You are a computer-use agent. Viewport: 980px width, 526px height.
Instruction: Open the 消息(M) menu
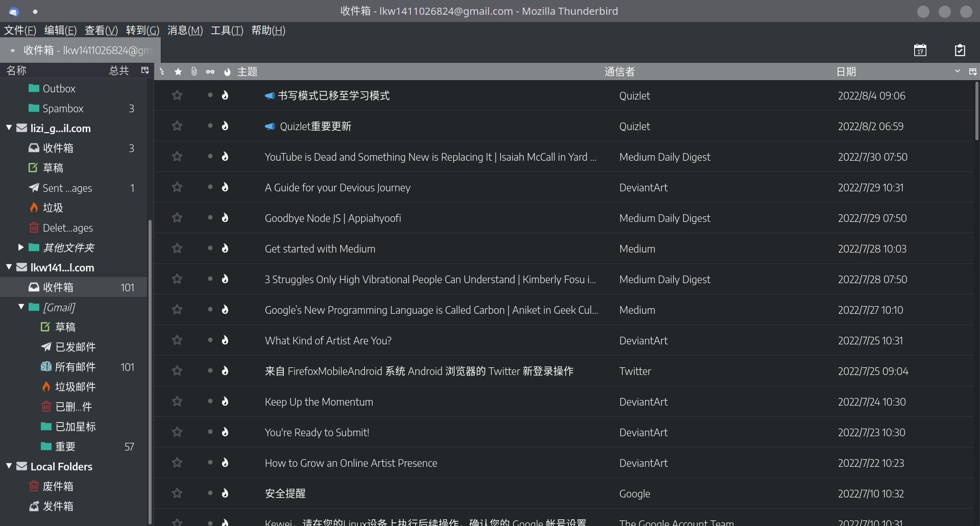(185, 31)
